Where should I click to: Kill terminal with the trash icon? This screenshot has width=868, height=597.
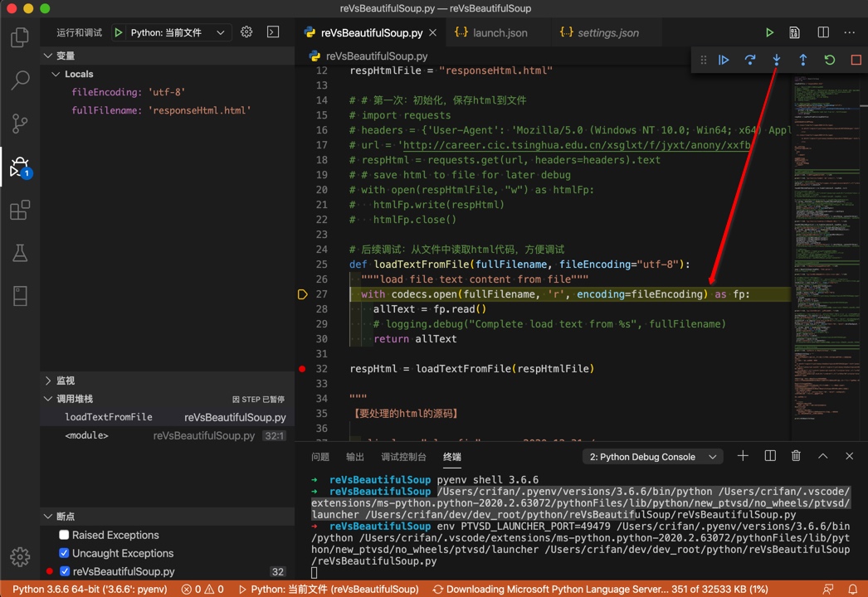click(x=796, y=456)
